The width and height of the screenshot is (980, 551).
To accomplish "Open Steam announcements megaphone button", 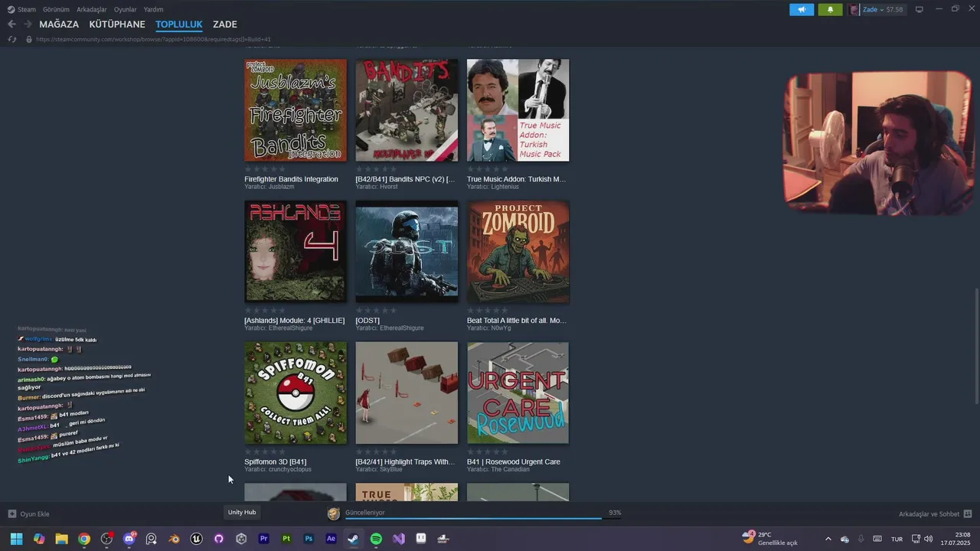I will 802,10.
